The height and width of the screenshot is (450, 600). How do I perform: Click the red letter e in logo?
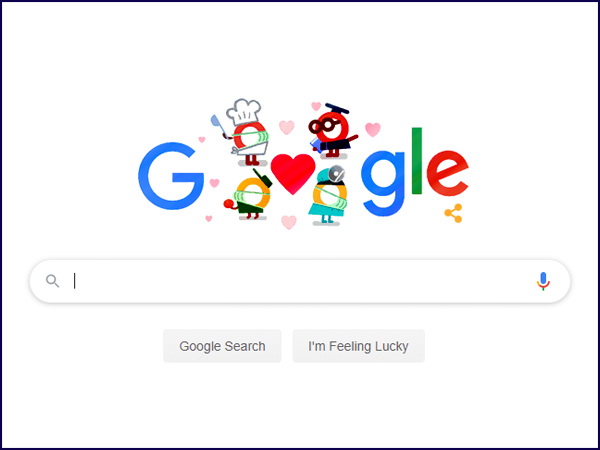(x=448, y=174)
